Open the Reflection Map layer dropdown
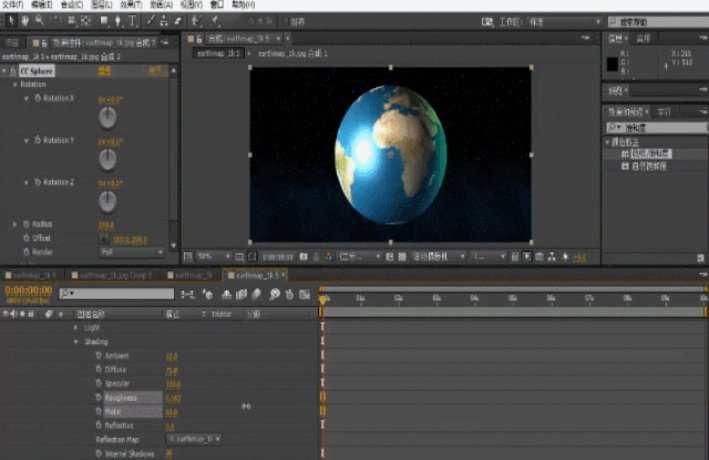 (x=193, y=439)
